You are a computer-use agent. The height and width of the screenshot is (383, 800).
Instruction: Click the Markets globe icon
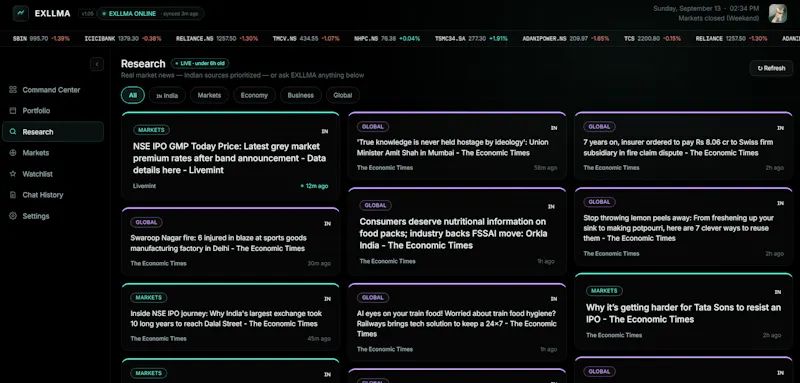(x=13, y=152)
